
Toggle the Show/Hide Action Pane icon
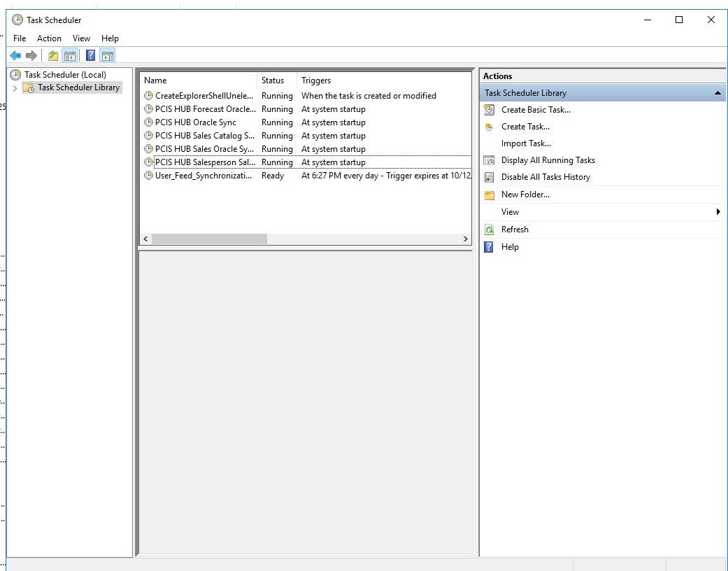point(107,56)
